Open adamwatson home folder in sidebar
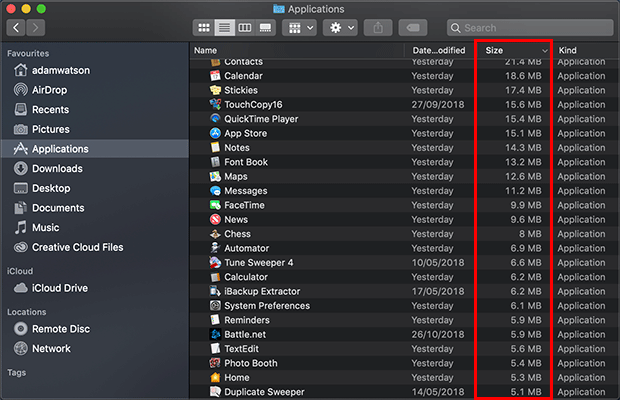Viewport: 620px width, 400px height. 95,70
